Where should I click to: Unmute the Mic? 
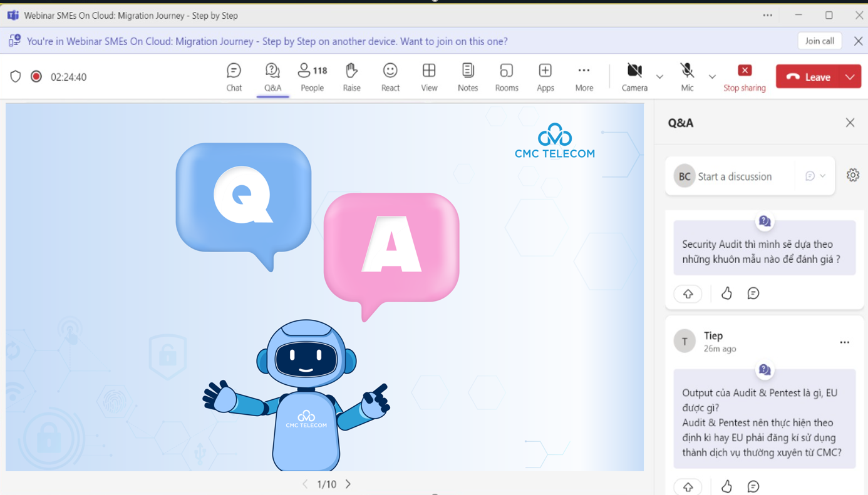click(687, 77)
